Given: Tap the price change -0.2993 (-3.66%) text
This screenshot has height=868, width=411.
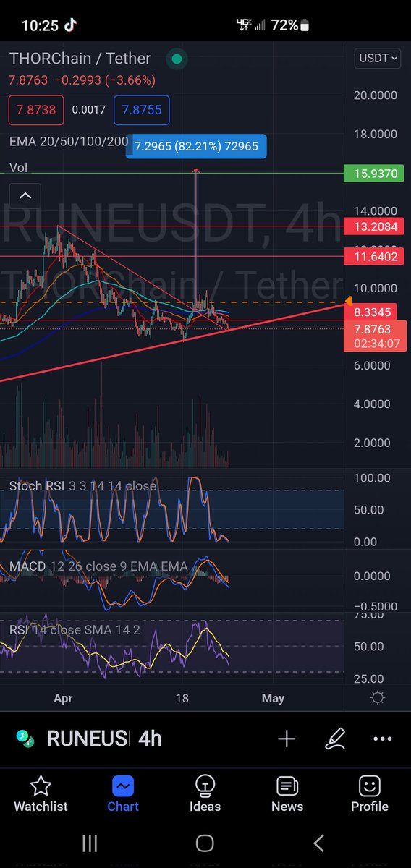Looking at the screenshot, I should tap(105, 82).
